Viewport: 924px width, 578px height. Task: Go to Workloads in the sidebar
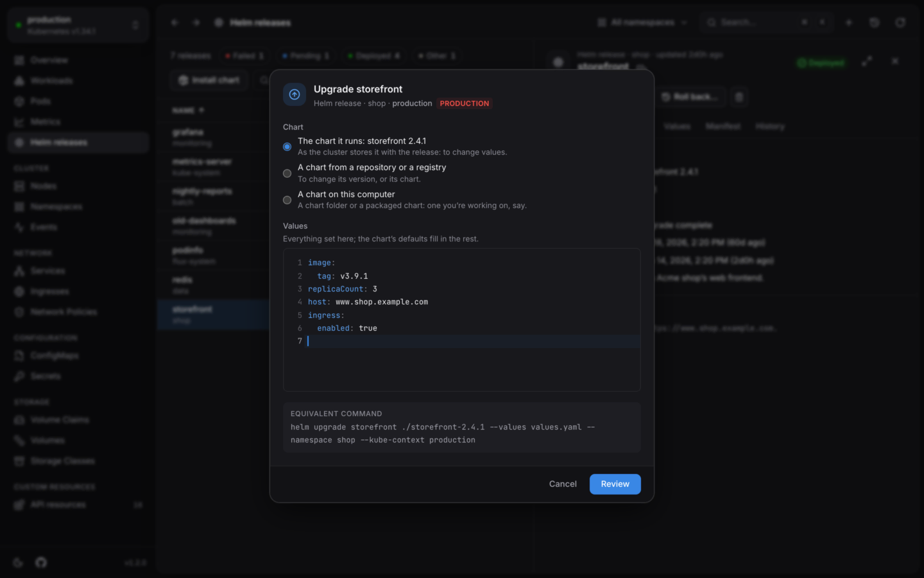tap(78, 81)
